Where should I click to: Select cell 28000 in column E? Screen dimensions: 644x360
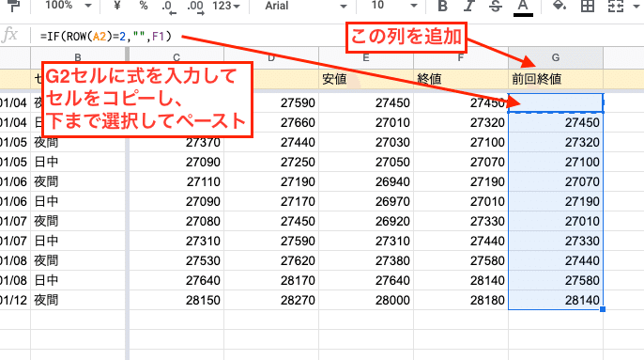[x=365, y=301]
